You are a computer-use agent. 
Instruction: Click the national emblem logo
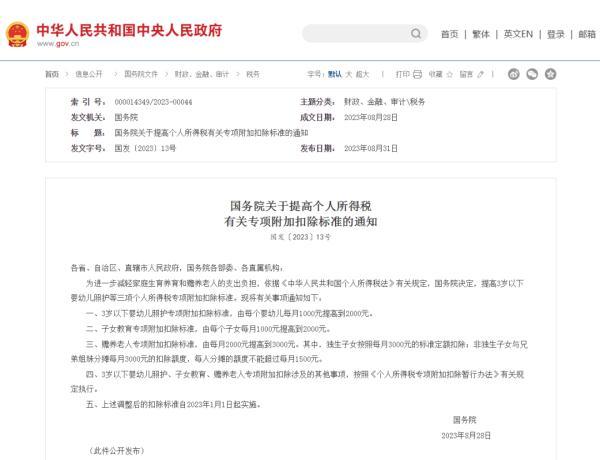(17, 34)
